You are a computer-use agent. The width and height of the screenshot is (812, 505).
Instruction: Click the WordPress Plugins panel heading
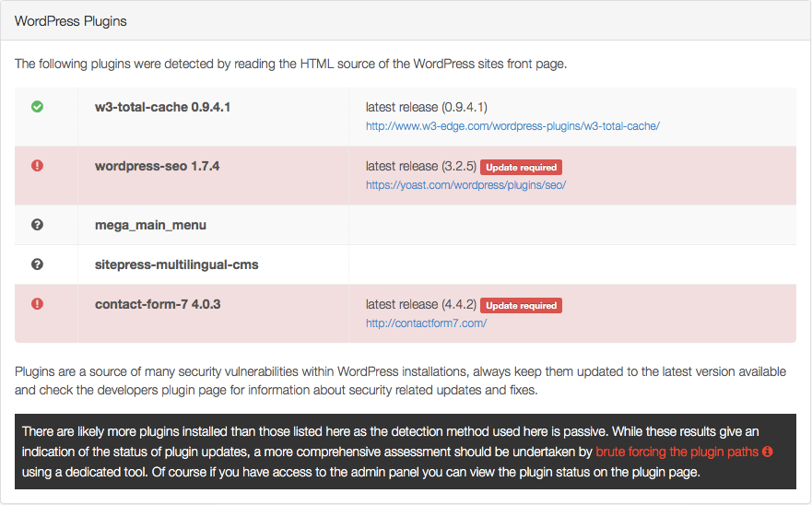[70, 21]
